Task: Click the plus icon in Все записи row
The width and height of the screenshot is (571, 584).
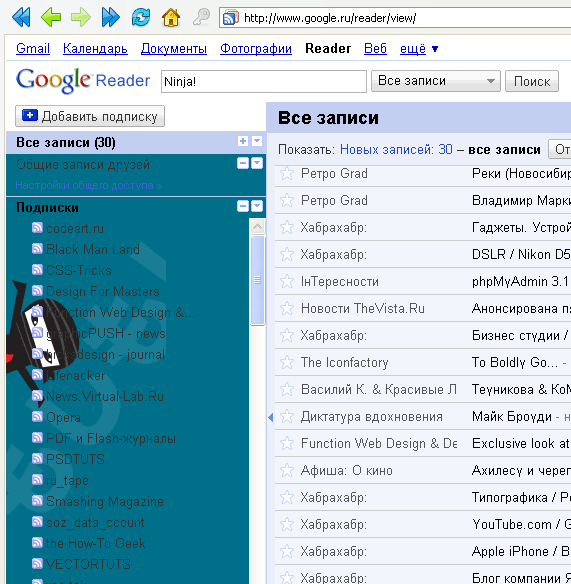Action: click(243, 141)
